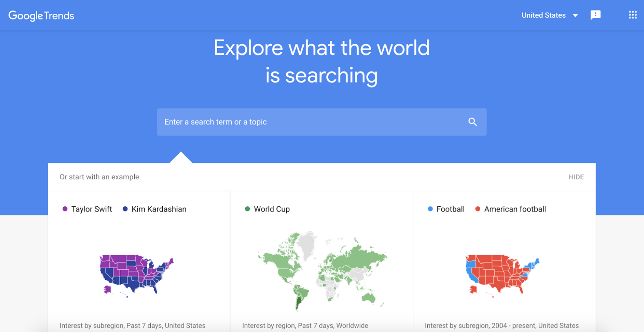Select the Kim Kardashian example label
The height and width of the screenshot is (332, 644).
159,209
